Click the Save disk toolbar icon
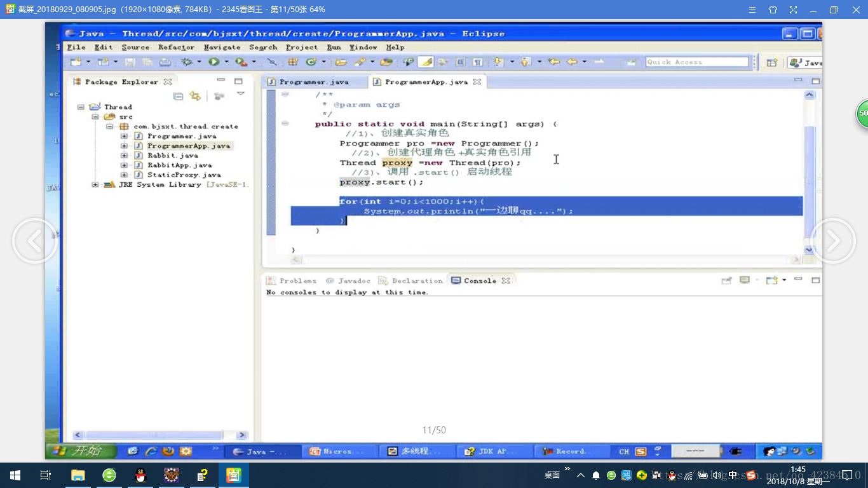Viewport: 868px width, 488px height. (130, 62)
